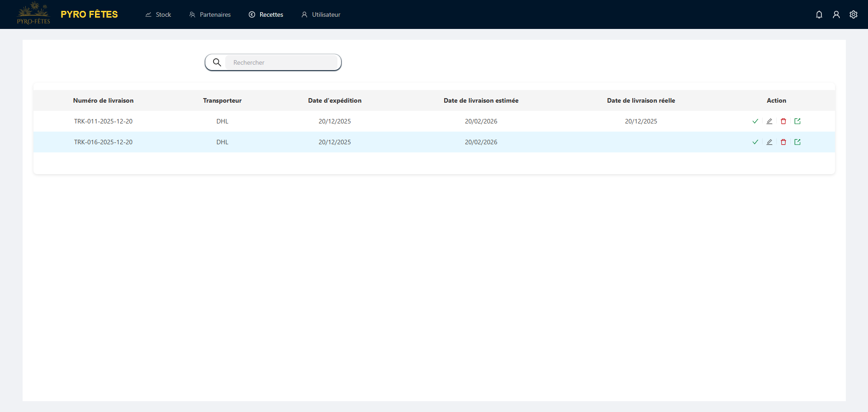Open the settings gear
Viewport: 868px width, 412px height.
(x=853, y=14)
